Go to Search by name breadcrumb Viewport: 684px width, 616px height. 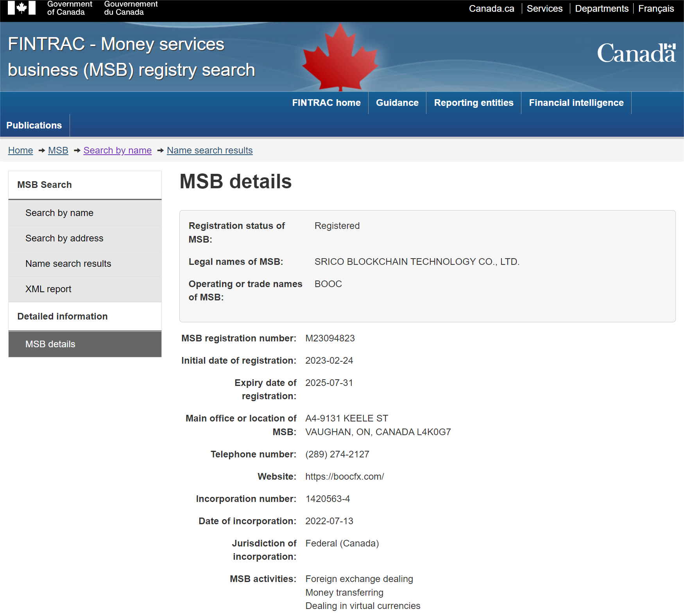(x=118, y=150)
